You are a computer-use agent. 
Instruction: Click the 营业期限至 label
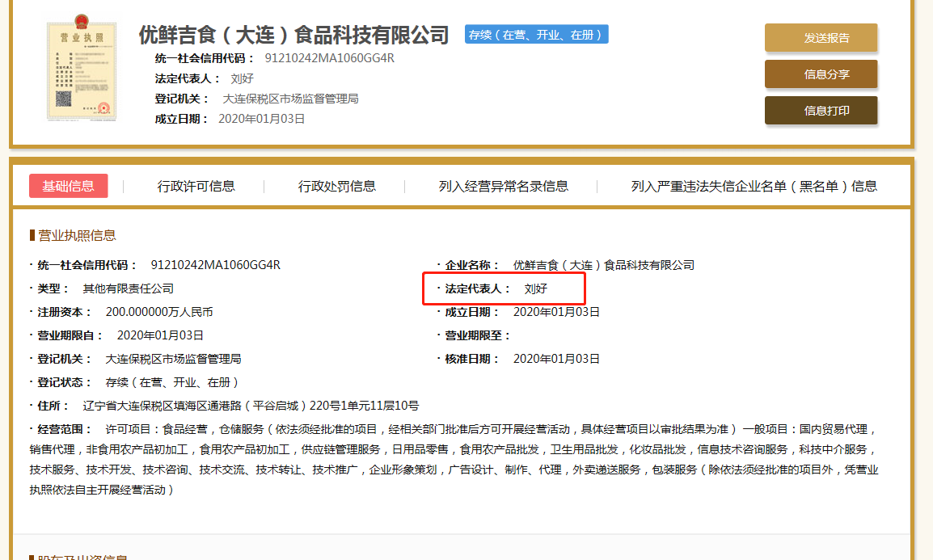(x=477, y=335)
